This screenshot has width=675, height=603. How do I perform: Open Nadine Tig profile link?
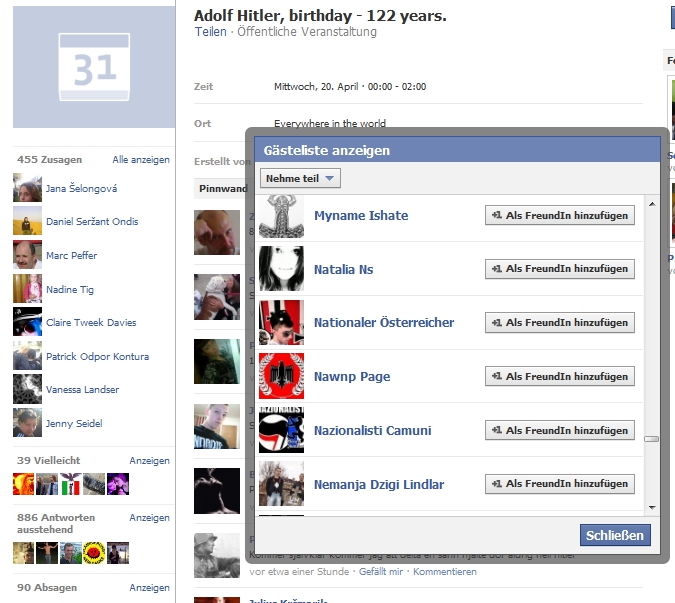pos(70,290)
